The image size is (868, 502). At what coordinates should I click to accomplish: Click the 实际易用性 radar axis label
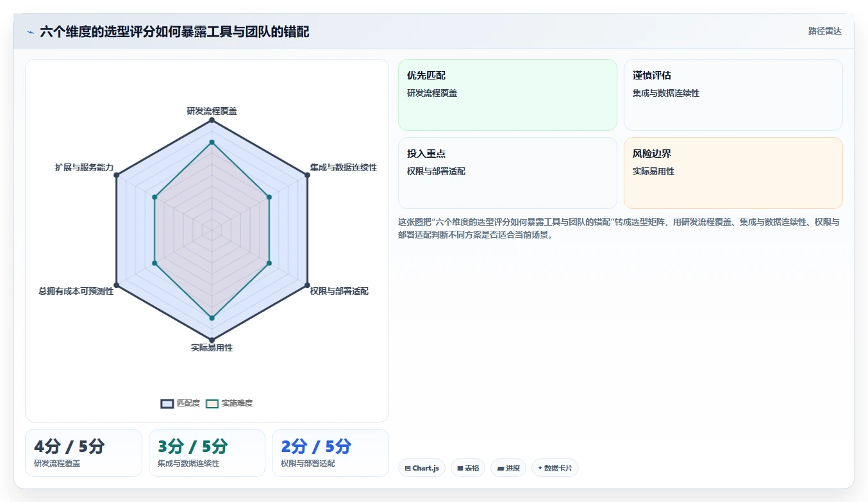(x=212, y=347)
